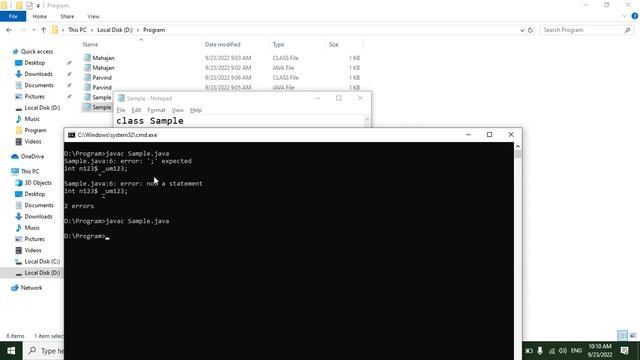Switch to the Home ribbon tab
640x360 pixels.
pos(40,16)
